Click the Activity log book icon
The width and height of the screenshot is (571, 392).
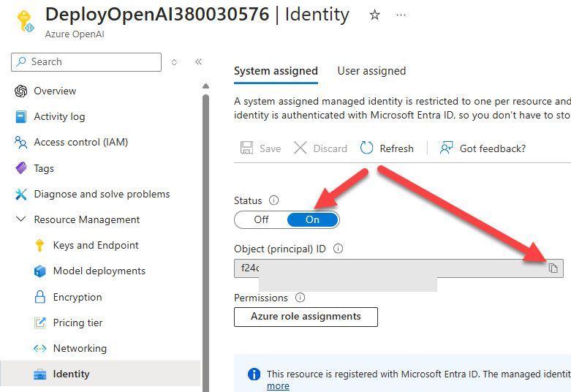20,116
